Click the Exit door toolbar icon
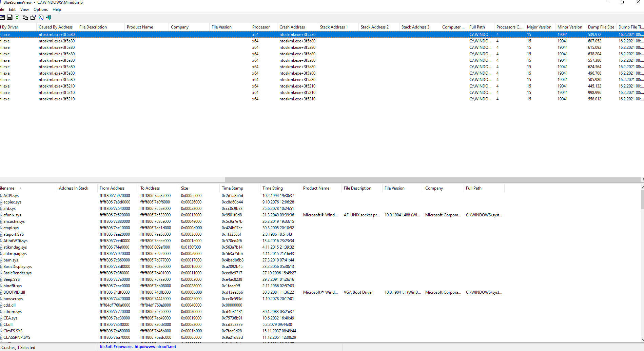The height and width of the screenshot is (351, 644). tap(49, 17)
